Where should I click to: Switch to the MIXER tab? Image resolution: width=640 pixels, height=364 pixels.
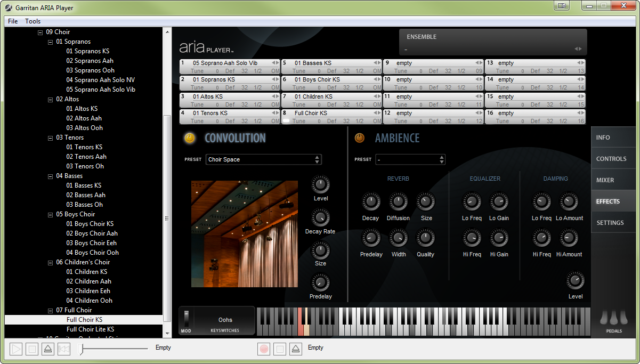pos(613,180)
